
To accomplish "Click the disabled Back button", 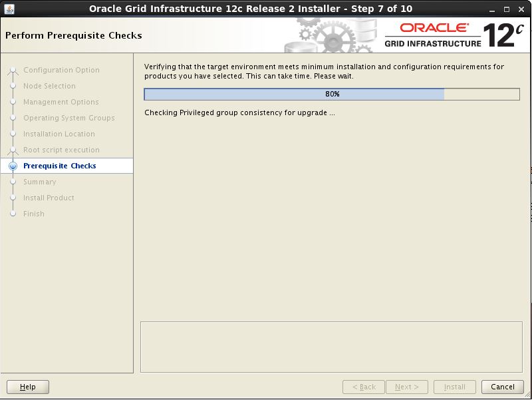I will pyautogui.click(x=364, y=387).
